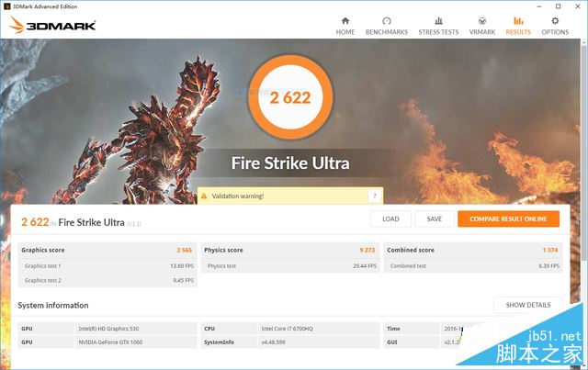Select the Results chart icon
The width and height of the screenshot is (588, 370).
point(518,20)
